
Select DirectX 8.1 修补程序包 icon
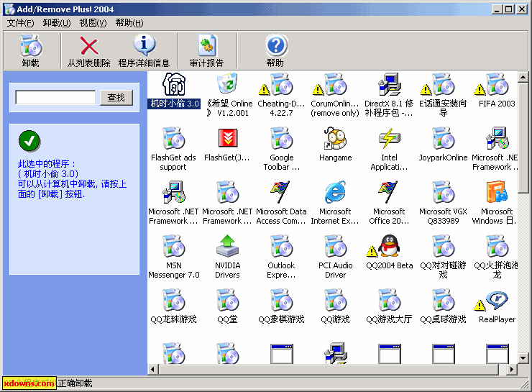(x=390, y=84)
